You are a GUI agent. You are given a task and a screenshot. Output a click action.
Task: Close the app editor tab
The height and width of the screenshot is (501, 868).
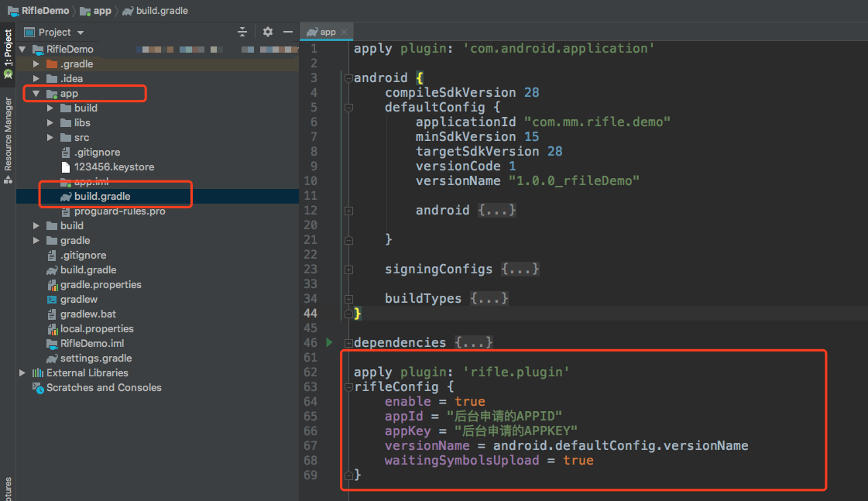coord(345,32)
